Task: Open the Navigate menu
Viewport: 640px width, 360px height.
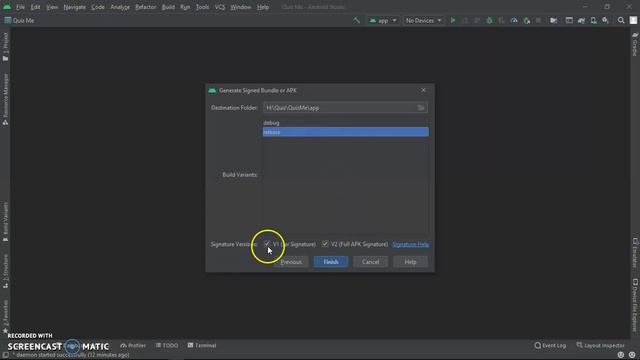Action: [75, 7]
